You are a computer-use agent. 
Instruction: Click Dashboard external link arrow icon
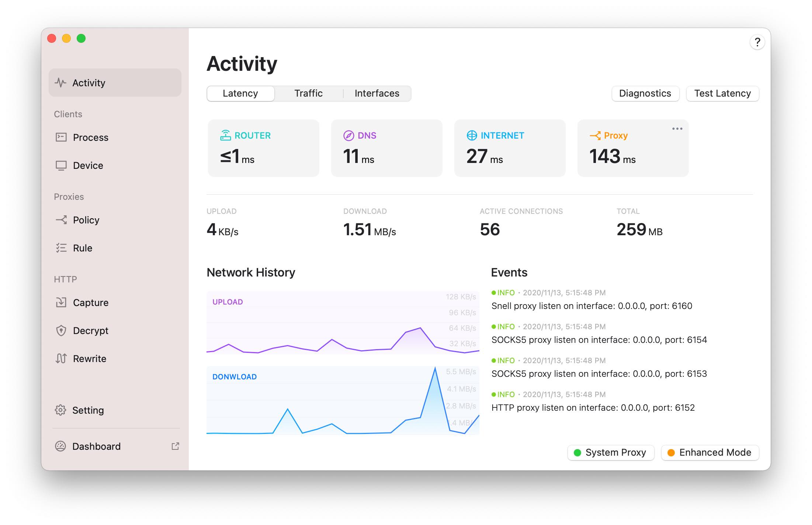tap(176, 446)
